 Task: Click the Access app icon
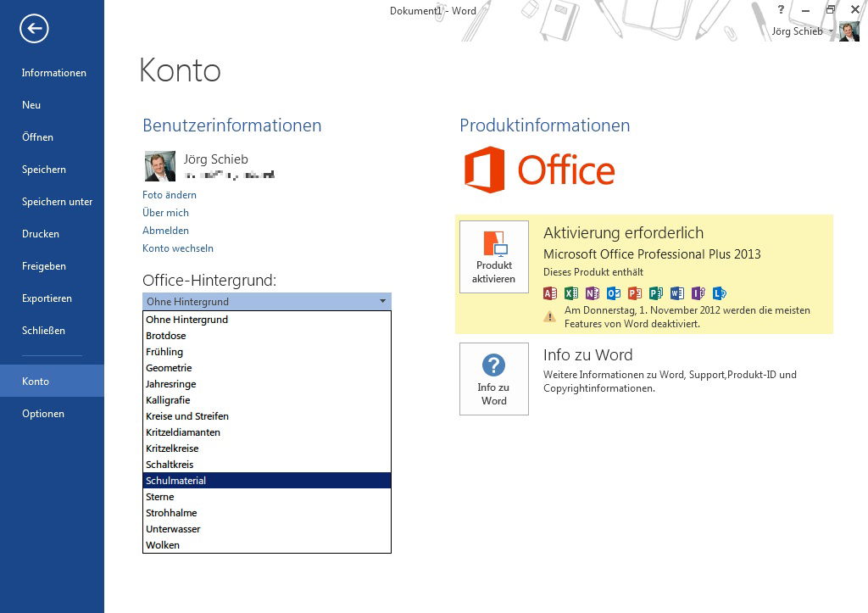click(549, 293)
